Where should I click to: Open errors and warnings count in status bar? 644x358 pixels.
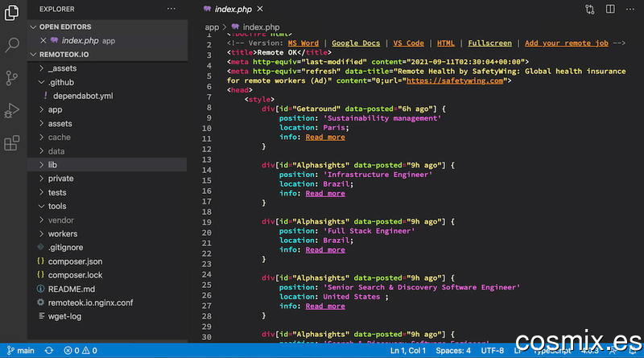coord(80,351)
